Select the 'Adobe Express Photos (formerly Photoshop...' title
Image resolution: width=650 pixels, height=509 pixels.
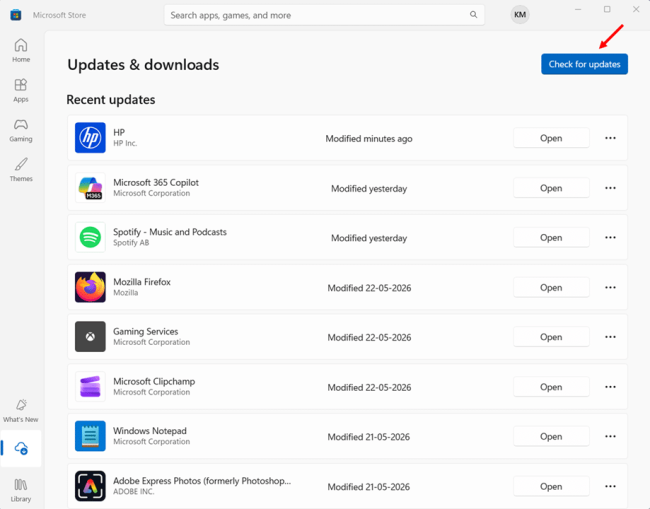coord(202,481)
